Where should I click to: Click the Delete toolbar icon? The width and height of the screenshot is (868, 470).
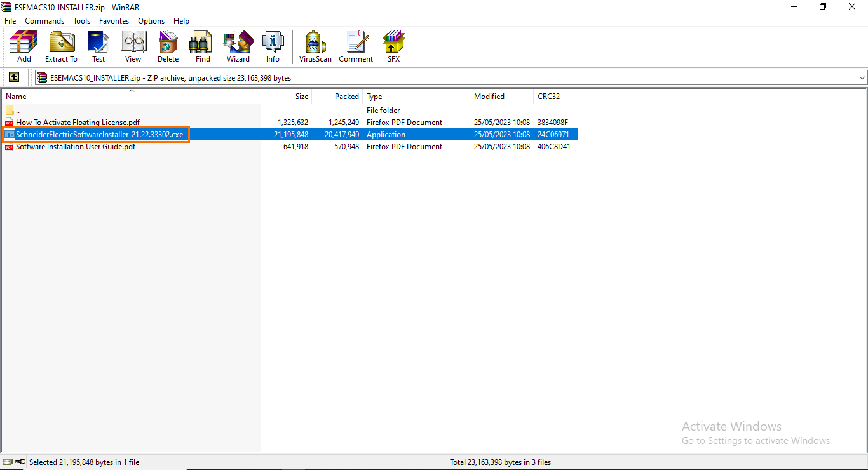click(168, 47)
